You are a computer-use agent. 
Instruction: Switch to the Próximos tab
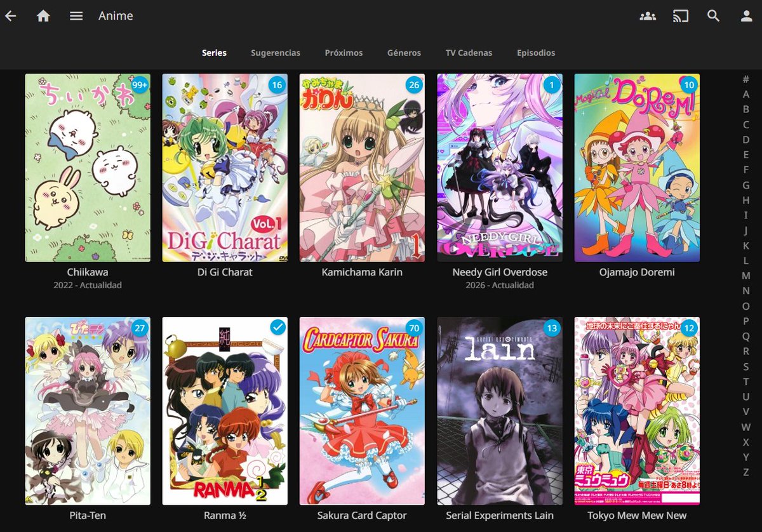(344, 53)
